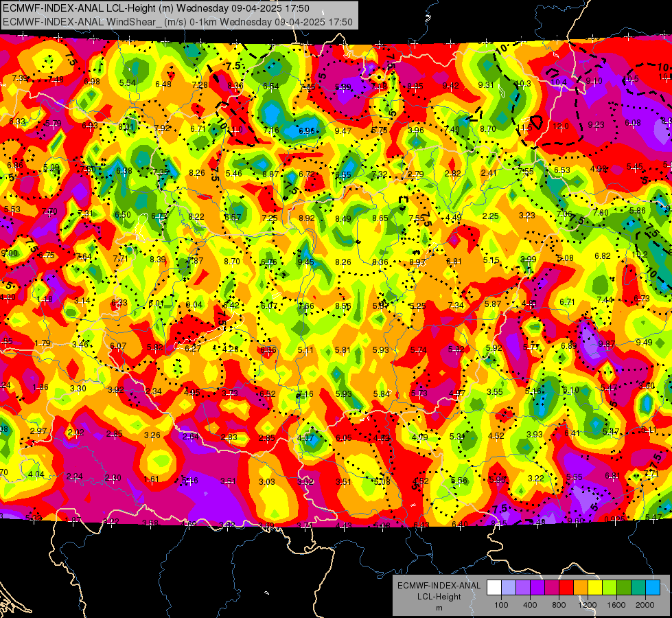This screenshot has width=672, height=618.
Task: Click the 9.31 wind shear value
Action: pos(486,84)
